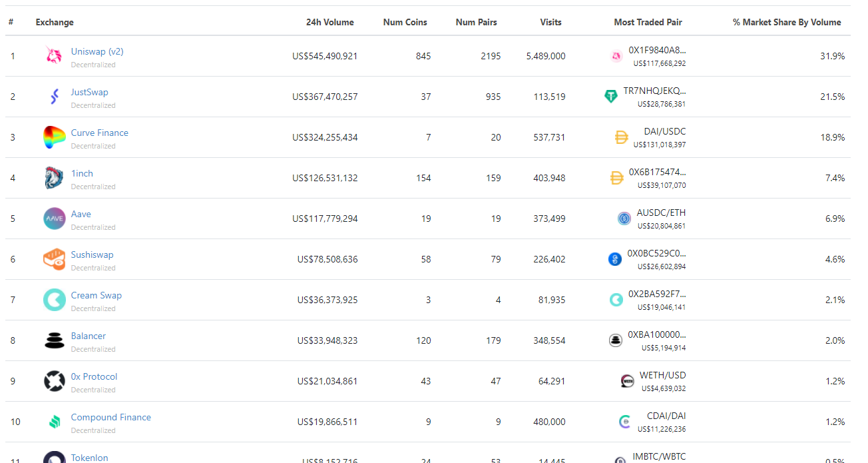Click the US$126,531,132 volume value

(x=325, y=178)
